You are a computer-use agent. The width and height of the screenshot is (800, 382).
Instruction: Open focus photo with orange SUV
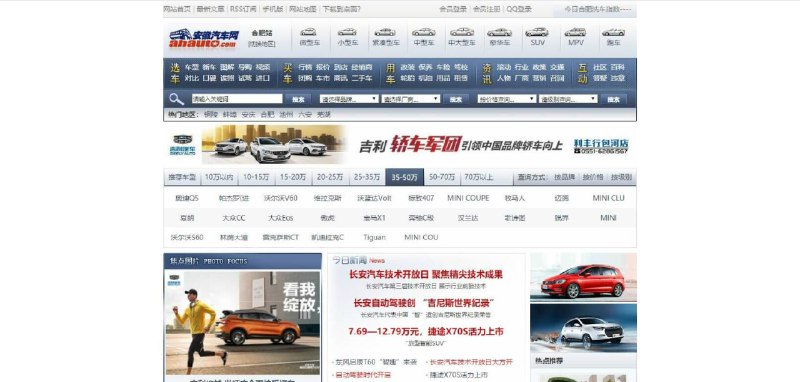click(x=243, y=322)
